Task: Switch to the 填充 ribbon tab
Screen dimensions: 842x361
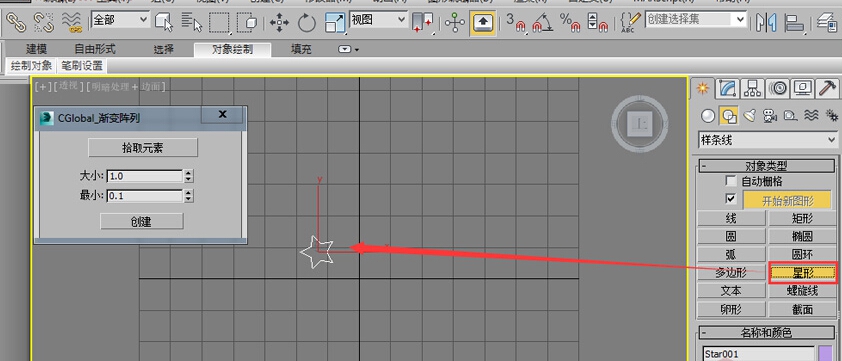Action: pyautogui.click(x=301, y=49)
